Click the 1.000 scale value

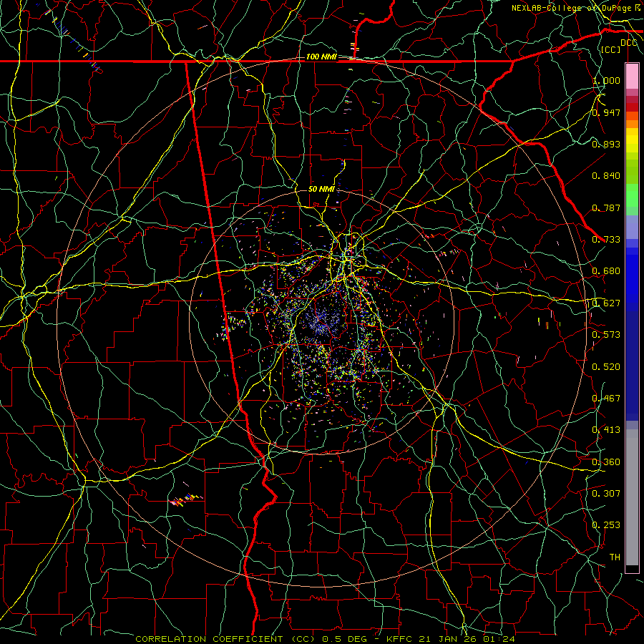[x=606, y=80]
